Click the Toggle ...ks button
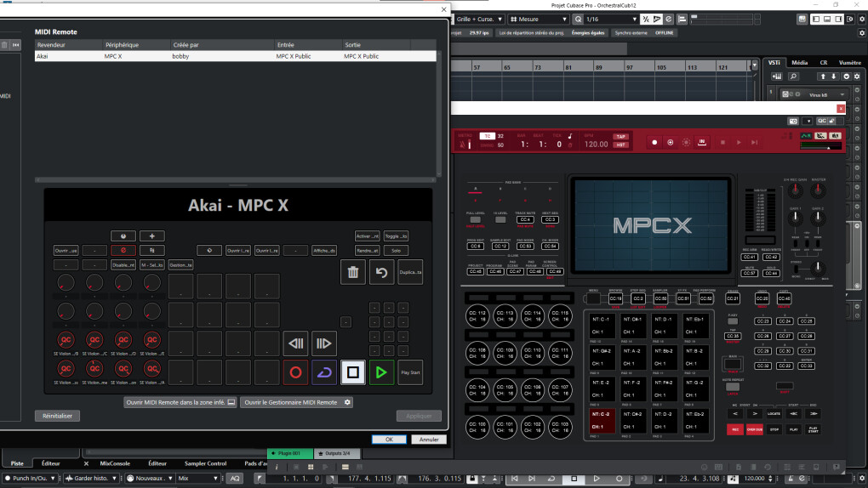Screen dimensions: 868x488 coord(396,235)
